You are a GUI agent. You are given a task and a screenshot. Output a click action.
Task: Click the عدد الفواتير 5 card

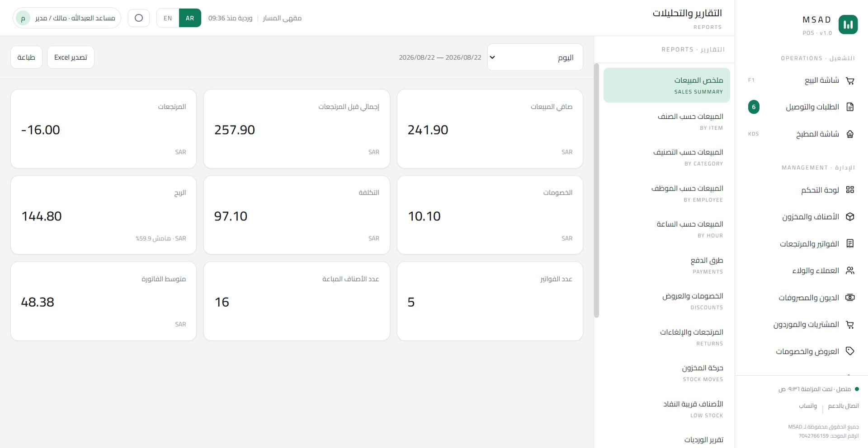[490, 301]
